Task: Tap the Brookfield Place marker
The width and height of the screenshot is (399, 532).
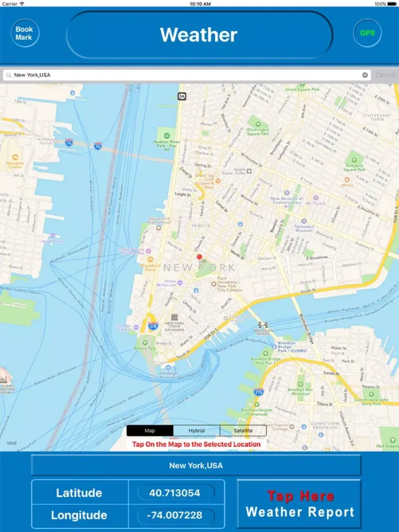Action: pos(151,260)
